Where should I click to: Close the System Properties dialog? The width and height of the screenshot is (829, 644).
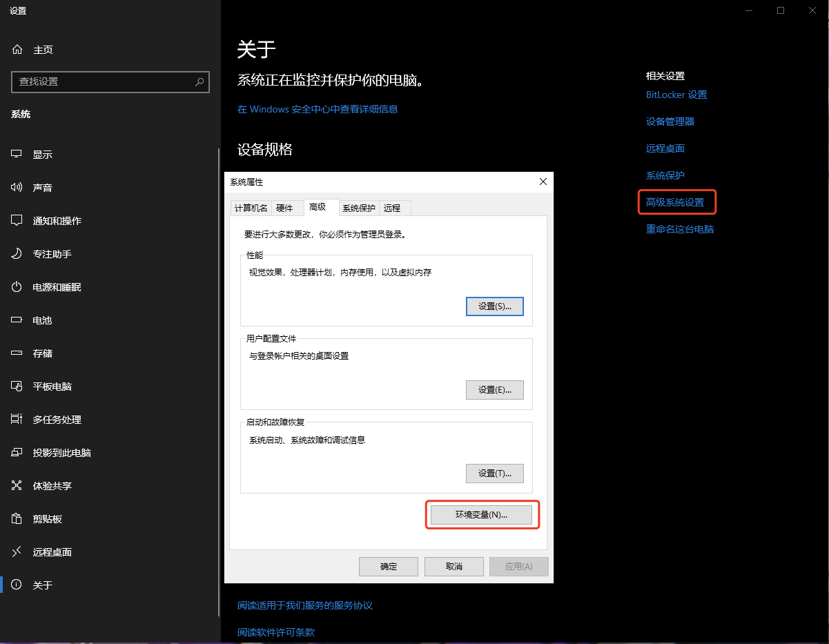(543, 182)
